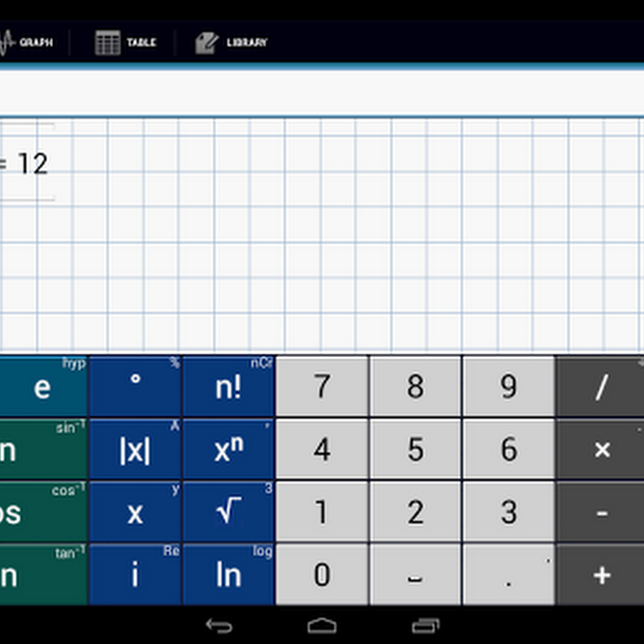This screenshot has height=644, width=644.
Task: Tap the factorial n! key
Action: pos(228,387)
